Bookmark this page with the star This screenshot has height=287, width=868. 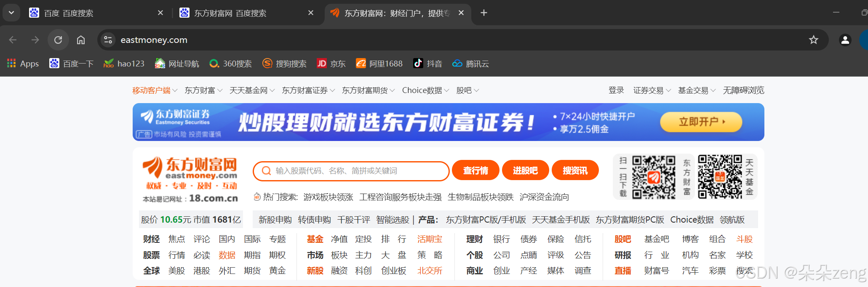click(x=813, y=40)
